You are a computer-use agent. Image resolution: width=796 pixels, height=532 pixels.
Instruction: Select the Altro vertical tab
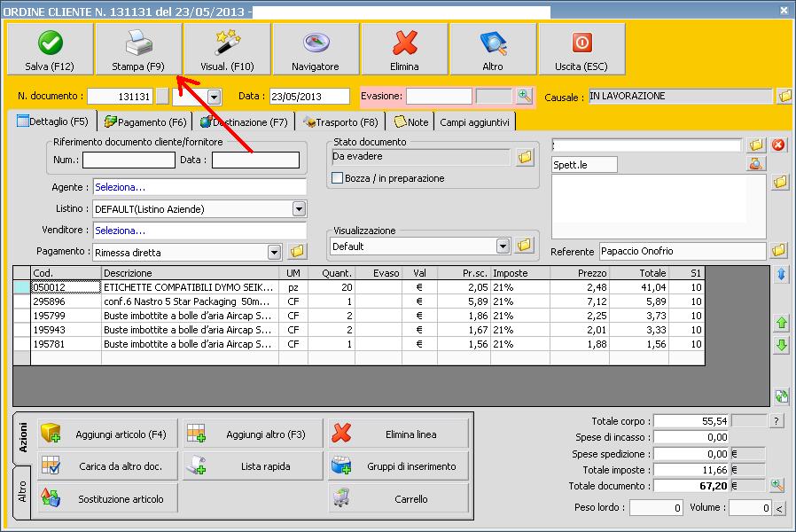click(x=22, y=491)
